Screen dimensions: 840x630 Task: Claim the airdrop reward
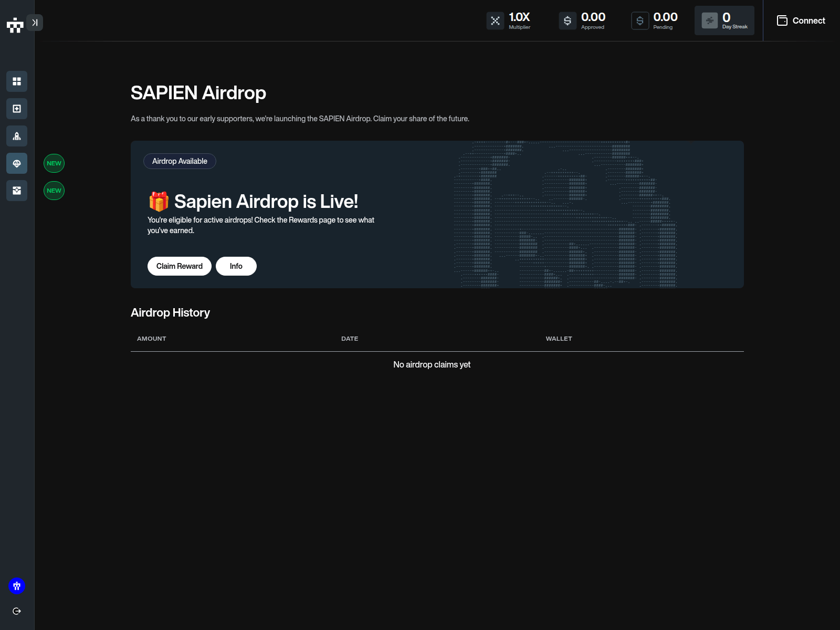point(180,266)
